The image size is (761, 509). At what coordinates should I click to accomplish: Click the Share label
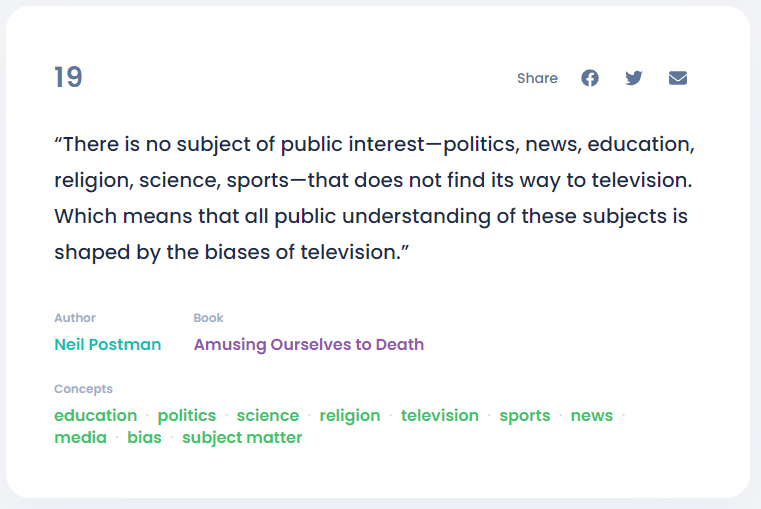pyautogui.click(x=537, y=78)
